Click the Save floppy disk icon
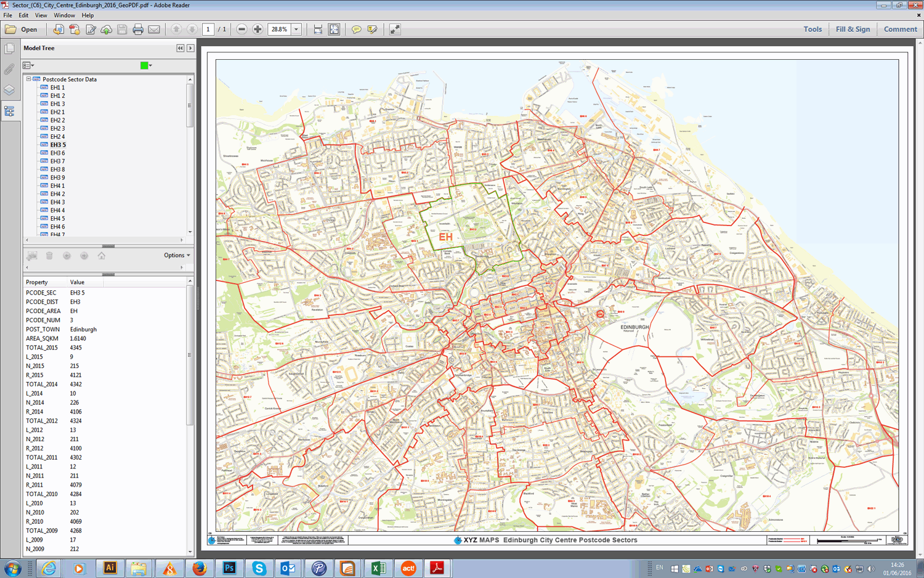Viewport: 924px width, 578px height. point(122,29)
